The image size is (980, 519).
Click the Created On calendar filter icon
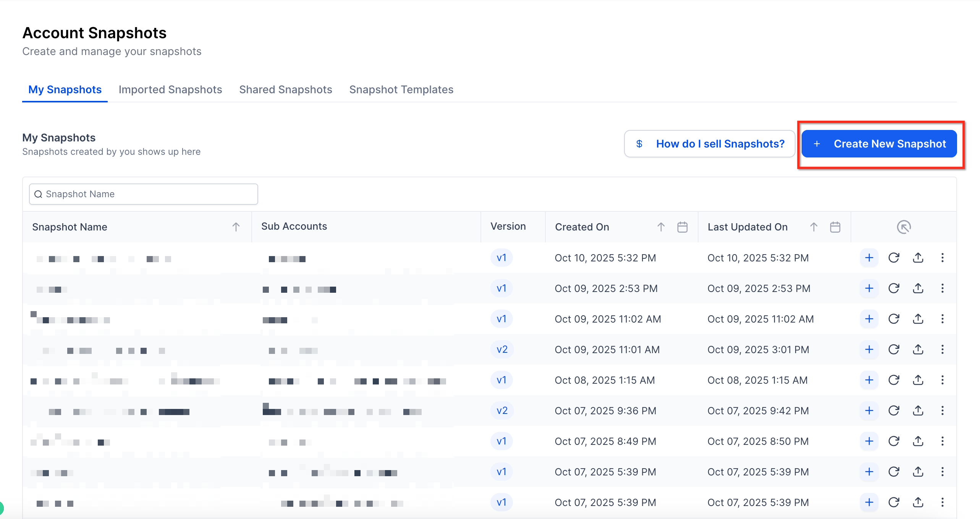[682, 227]
